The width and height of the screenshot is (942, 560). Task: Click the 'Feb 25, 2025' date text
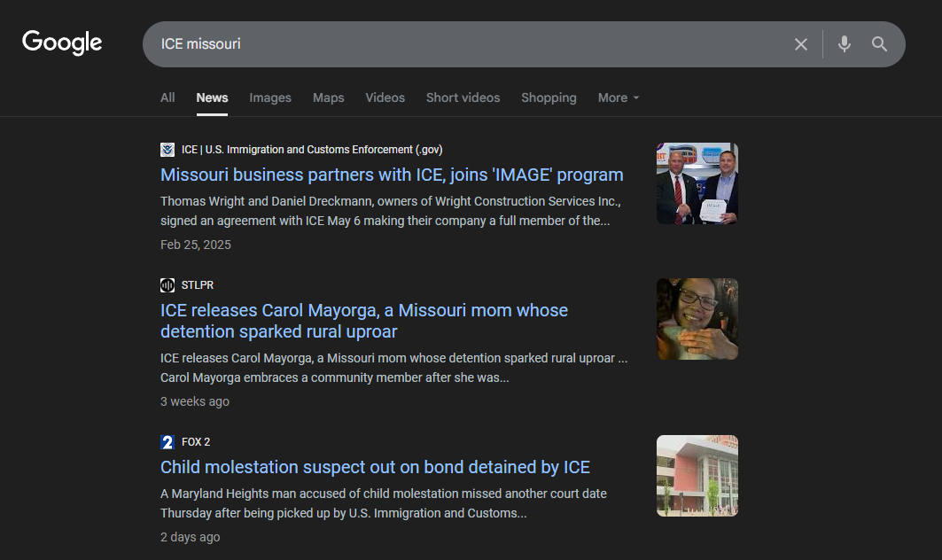pos(196,245)
